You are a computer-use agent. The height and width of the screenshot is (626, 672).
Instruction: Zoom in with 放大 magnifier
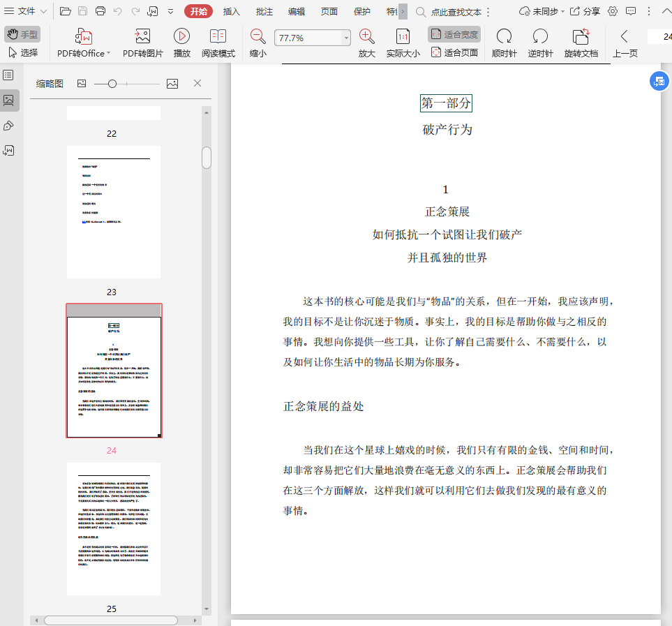366,37
